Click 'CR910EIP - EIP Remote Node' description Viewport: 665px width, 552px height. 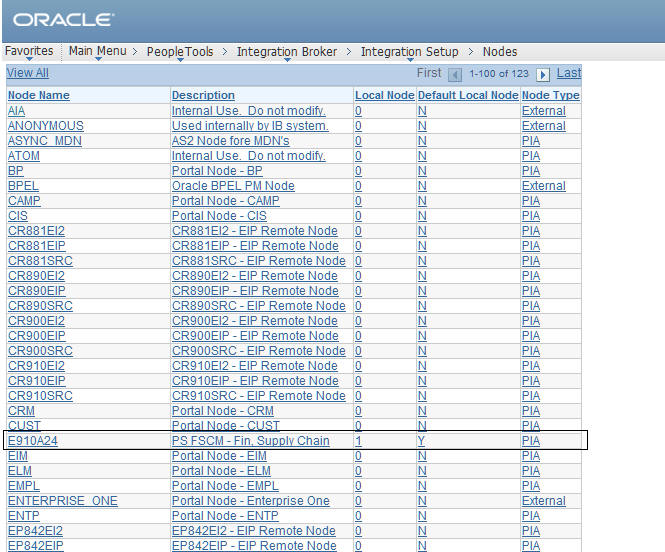pos(255,381)
